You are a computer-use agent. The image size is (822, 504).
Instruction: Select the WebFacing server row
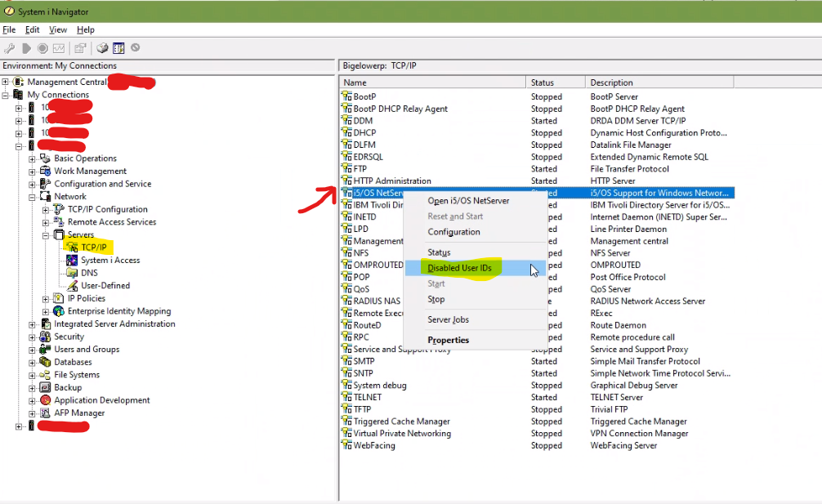(x=373, y=446)
